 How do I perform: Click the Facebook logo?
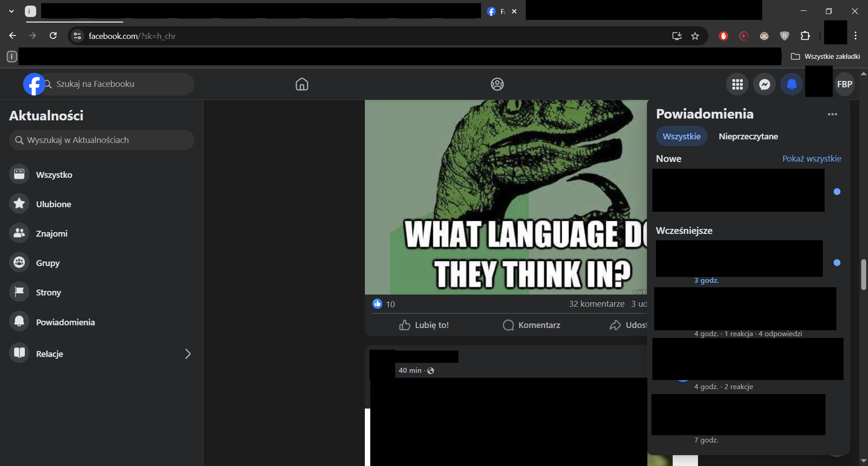tap(34, 84)
